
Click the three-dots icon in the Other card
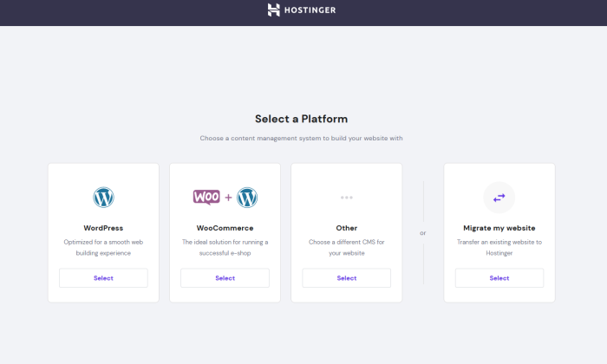click(347, 198)
